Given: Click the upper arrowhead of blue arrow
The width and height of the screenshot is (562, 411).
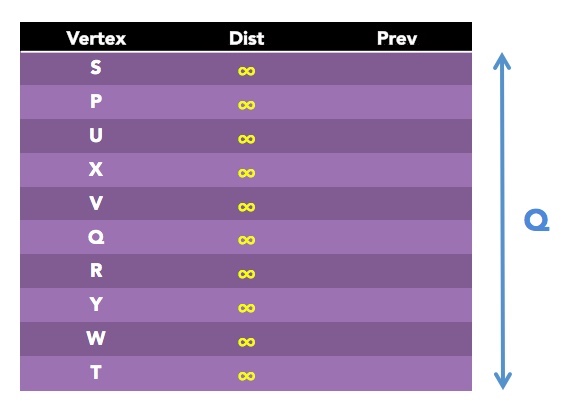Looking at the screenshot, I should (x=502, y=61).
